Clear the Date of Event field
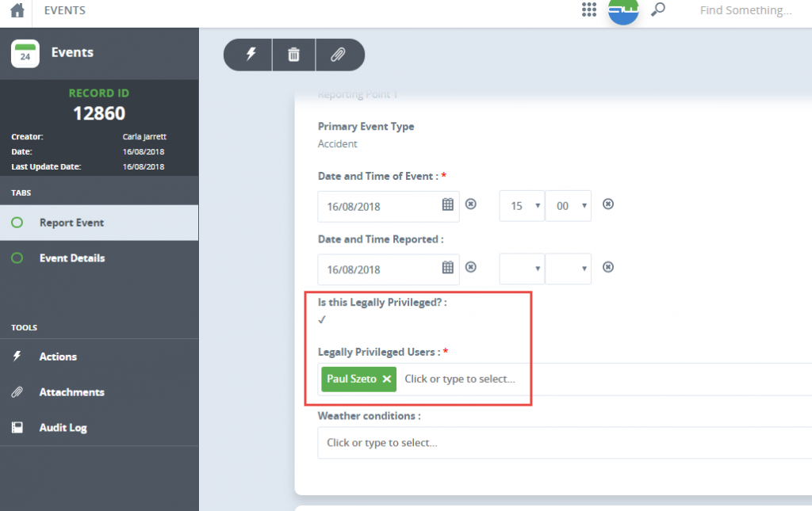 pos(470,204)
